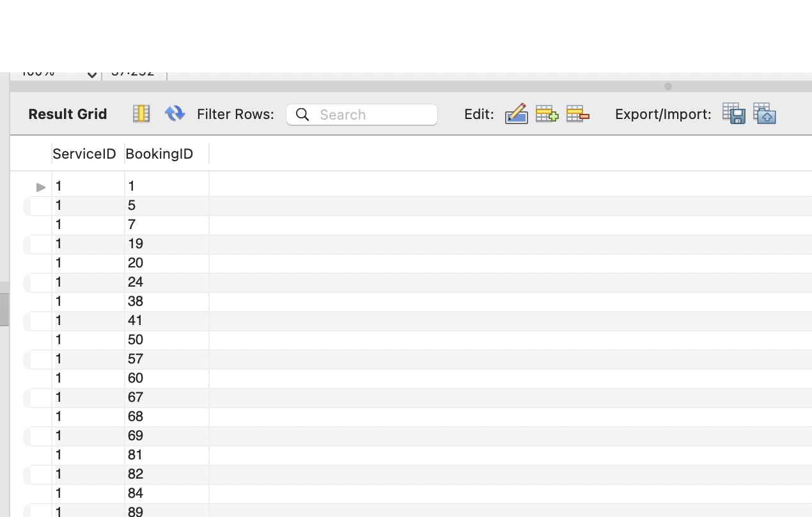Click the magnifier icon in the search box
This screenshot has width=812, height=517.
coord(302,114)
